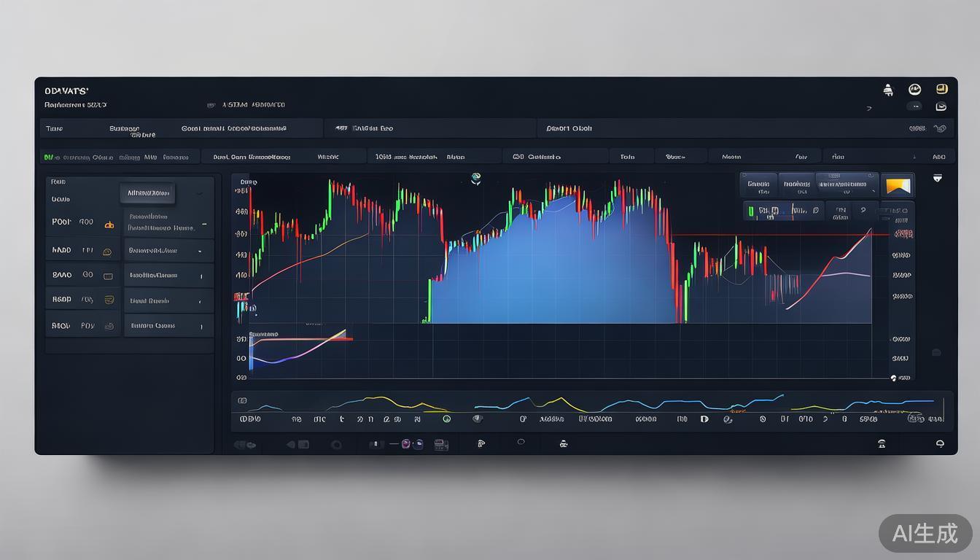Open the user profile avatar icon
Screen dimensions: 980x560
tap(915, 89)
